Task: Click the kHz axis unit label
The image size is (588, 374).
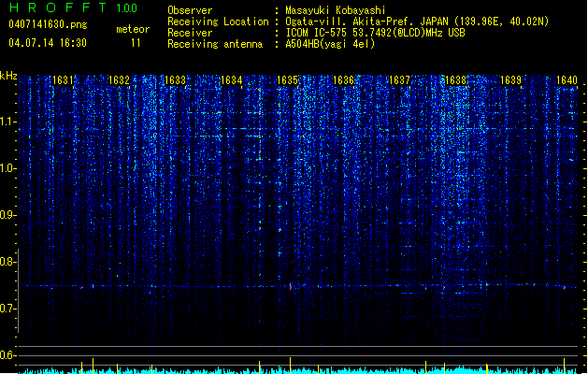Action: (x=8, y=76)
